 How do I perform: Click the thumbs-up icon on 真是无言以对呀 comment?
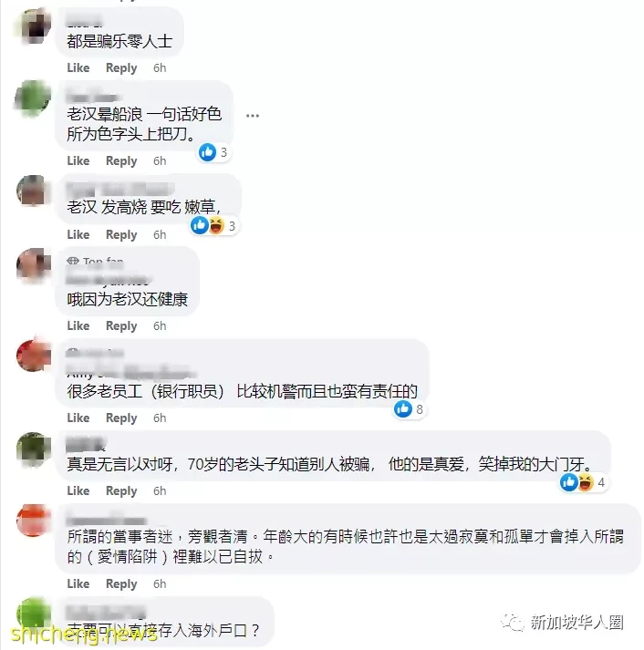568,482
